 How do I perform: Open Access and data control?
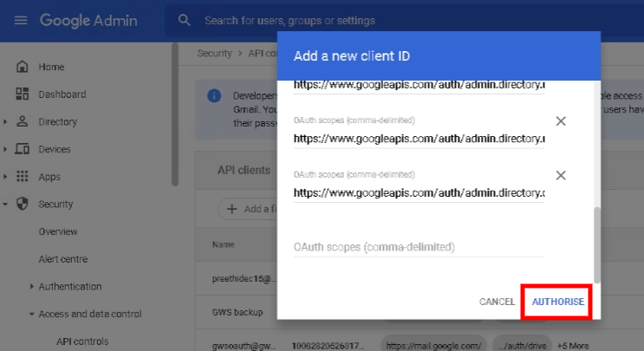tap(90, 314)
